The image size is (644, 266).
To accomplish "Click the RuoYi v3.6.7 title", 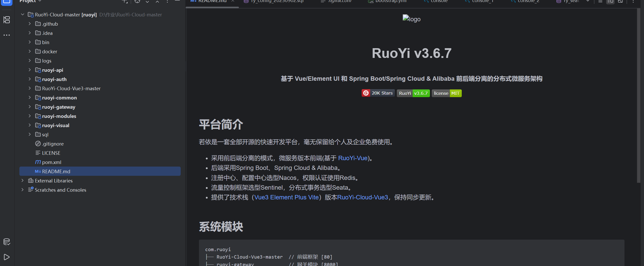I will (411, 53).
